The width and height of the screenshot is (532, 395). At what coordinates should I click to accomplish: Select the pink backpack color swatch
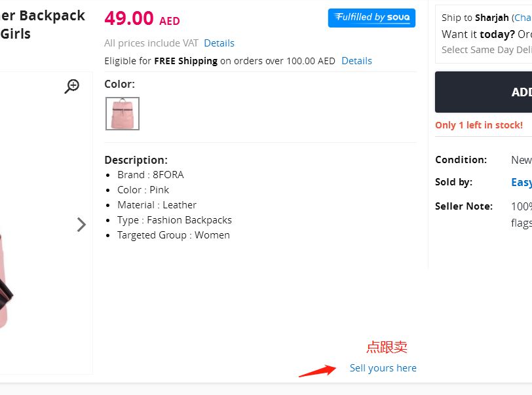coord(123,113)
